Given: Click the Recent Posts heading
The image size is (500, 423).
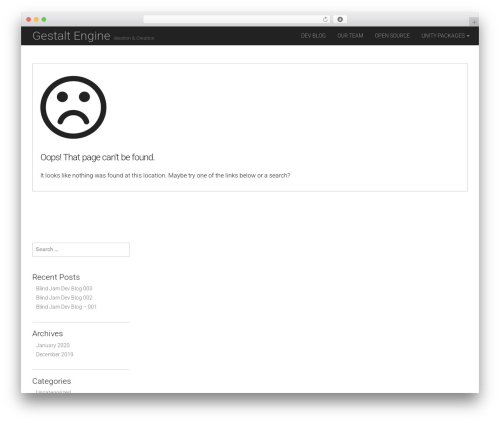Looking at the screenshot, I should tap(56, 277).
